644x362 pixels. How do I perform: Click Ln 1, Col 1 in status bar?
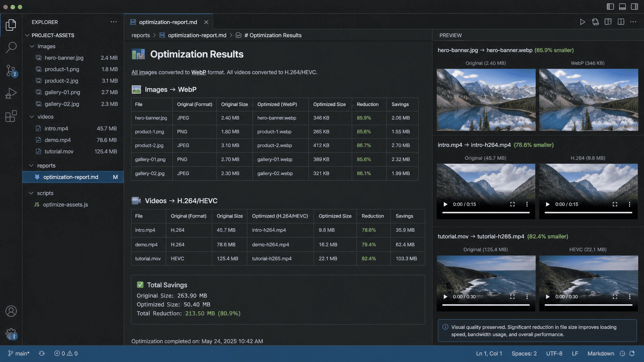(489, 353)
